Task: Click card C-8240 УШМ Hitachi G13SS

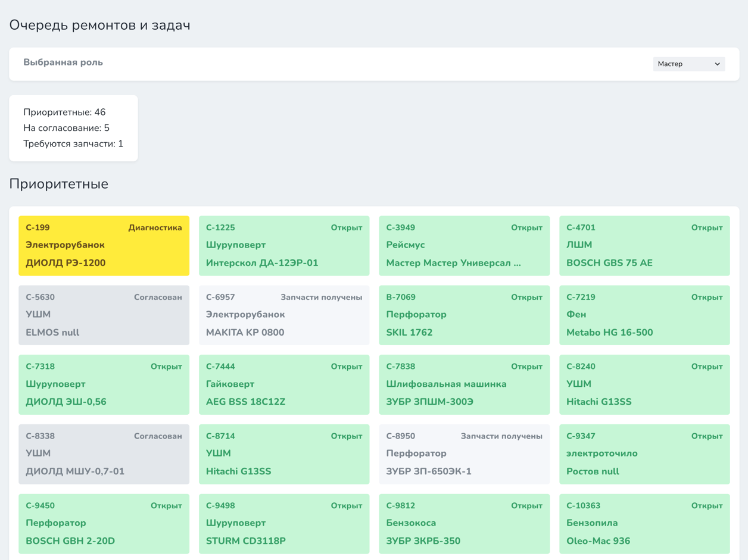Action: (644, 384)
